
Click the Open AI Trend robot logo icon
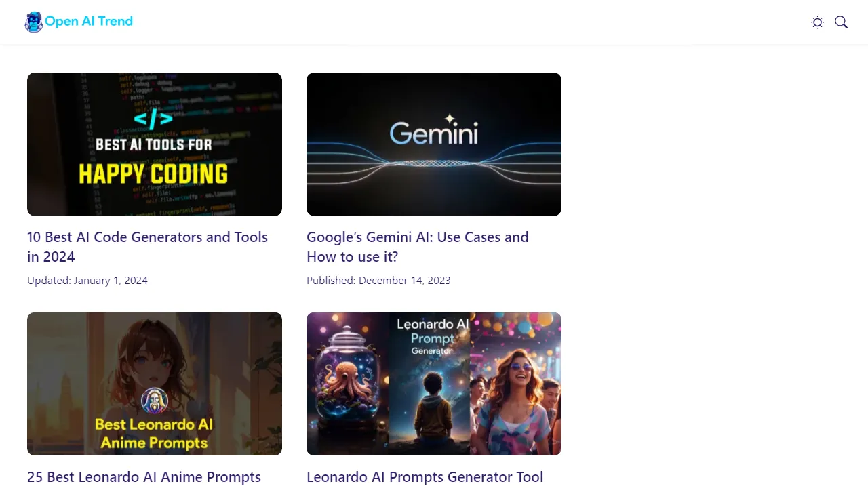click(34, 22)
